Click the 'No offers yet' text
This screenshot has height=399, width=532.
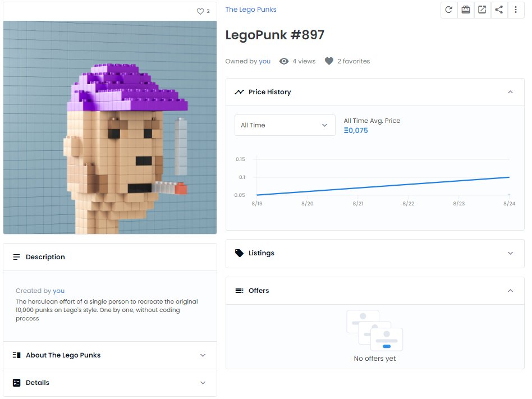coord(374,359)
